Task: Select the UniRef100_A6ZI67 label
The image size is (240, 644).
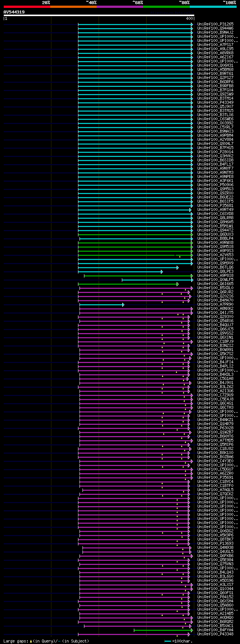Action: [x=215, y=57]
